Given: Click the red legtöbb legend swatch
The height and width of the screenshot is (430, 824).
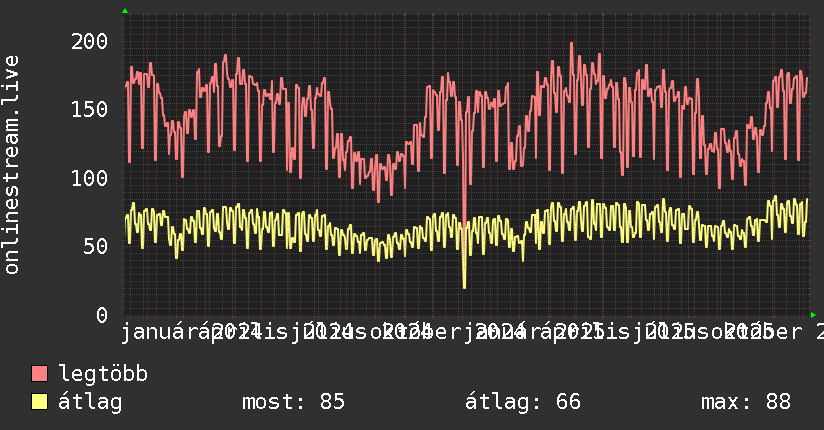Looking at the screenshot, I should [x=39, y=373].
